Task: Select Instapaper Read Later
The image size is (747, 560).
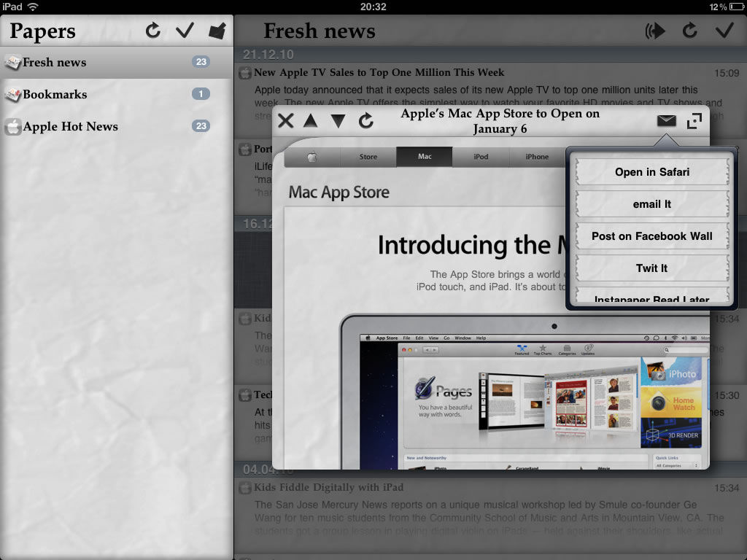Action: (x=651, y=297)
